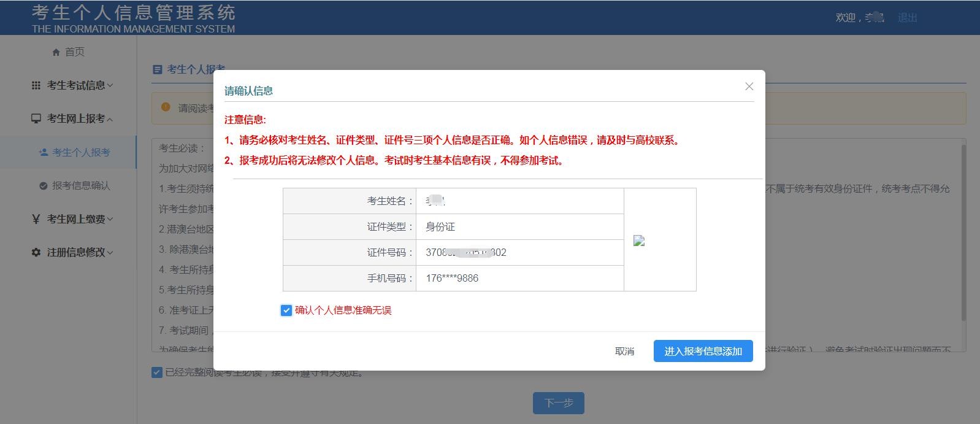
Task: Click the grid icon next to 考生考试信息
Action: (36, 85)
